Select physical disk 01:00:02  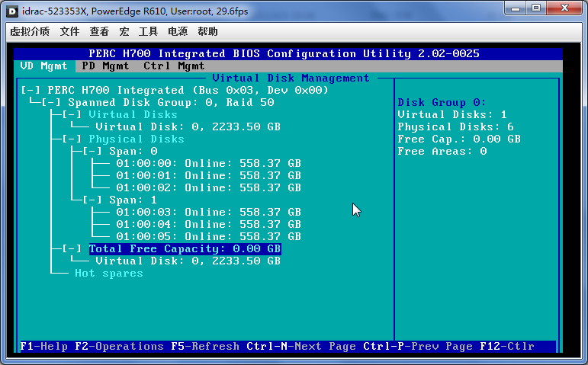208,187
